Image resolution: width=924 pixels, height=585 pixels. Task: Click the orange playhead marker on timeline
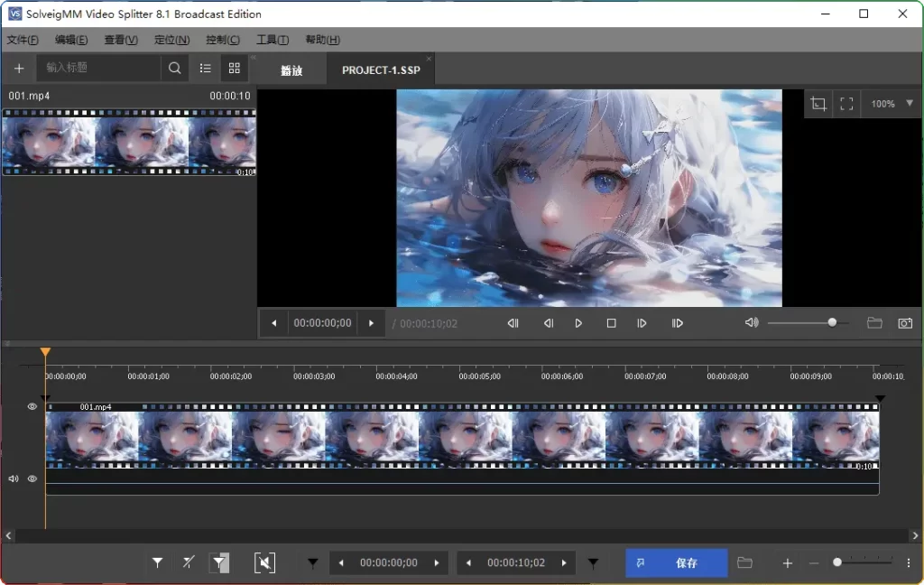[x=45, y=353]
